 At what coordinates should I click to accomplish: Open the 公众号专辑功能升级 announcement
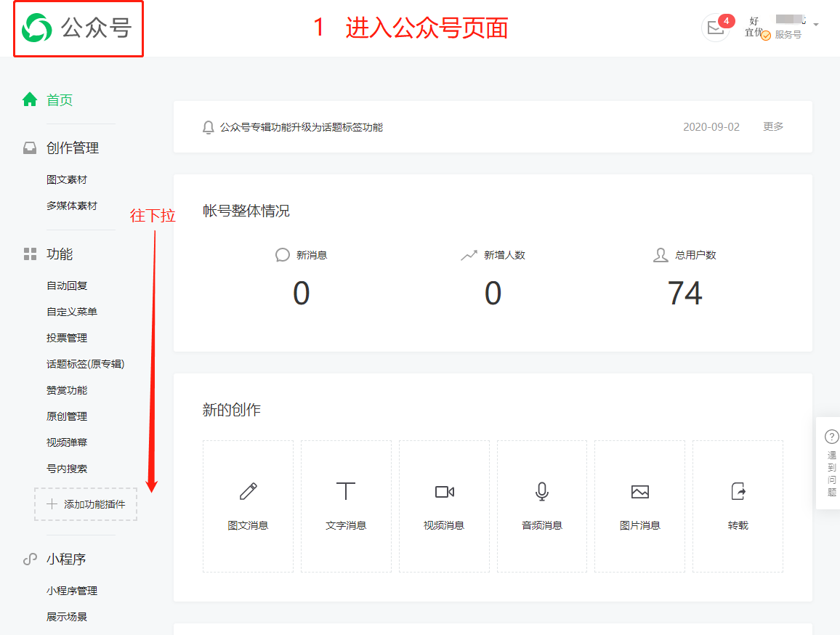pos(301,127)
